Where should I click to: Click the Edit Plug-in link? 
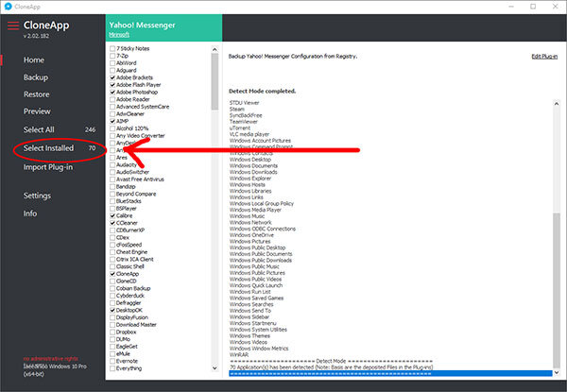pyautogui.click(x=544, y=57)
